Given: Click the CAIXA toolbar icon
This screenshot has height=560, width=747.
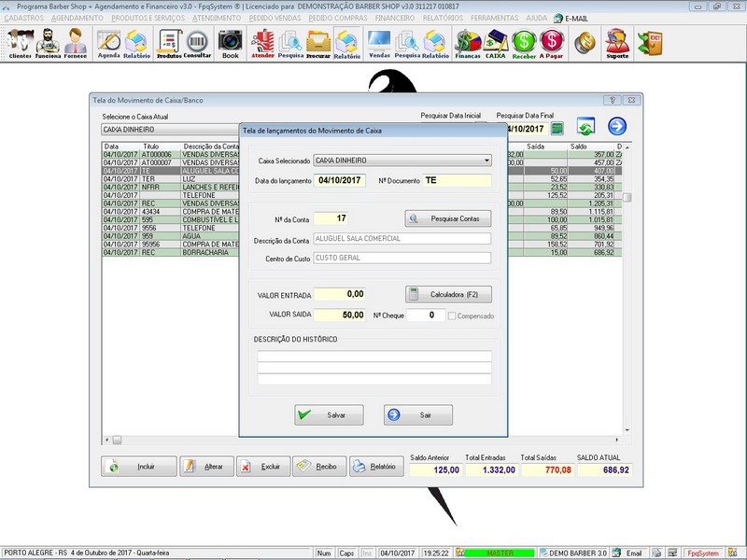Looking at the screenshot, I should [x=496, y=43].
